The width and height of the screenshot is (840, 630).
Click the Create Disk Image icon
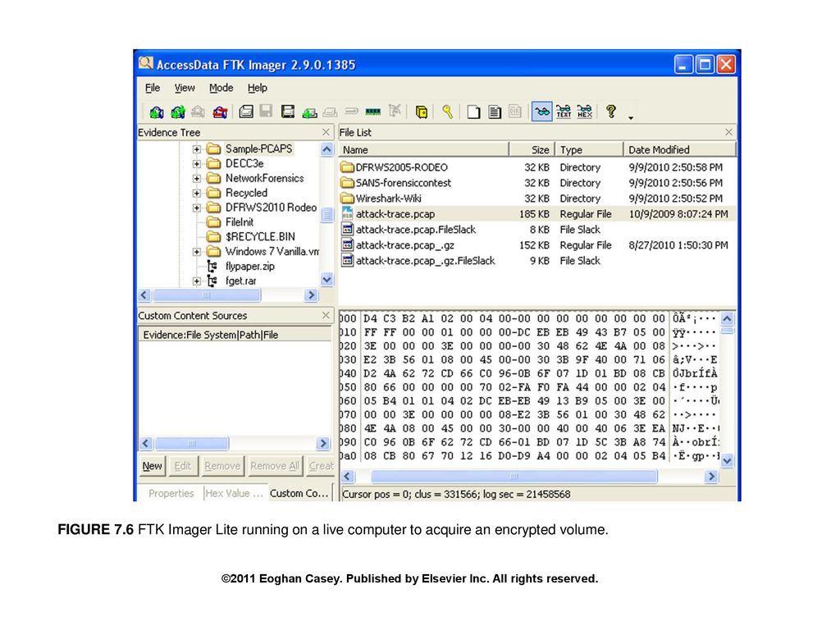246,112
